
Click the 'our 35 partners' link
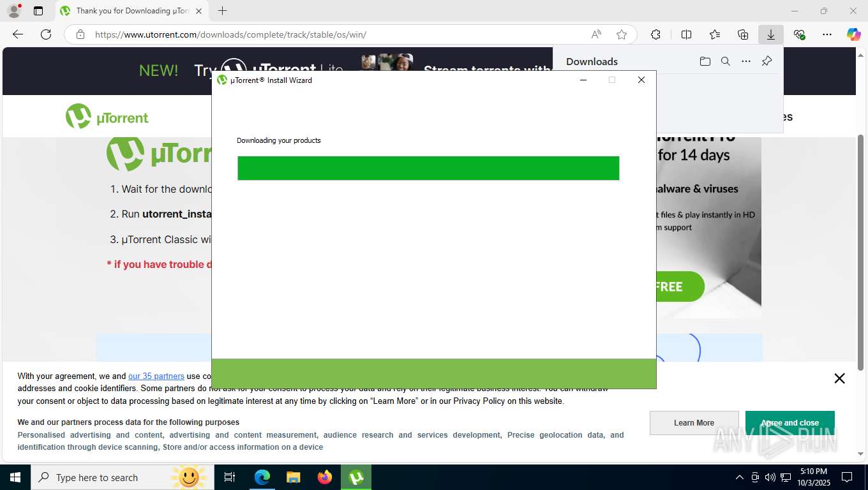[156, 376]
